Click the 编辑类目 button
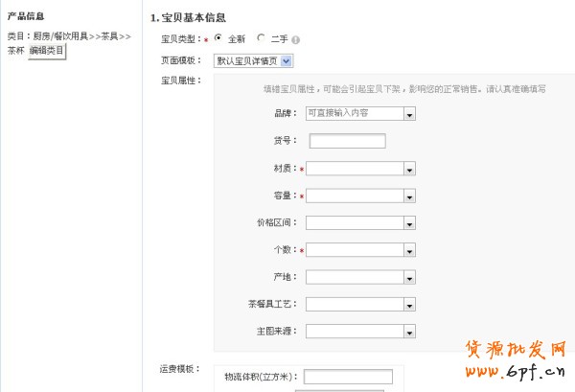 click(47, 51)
